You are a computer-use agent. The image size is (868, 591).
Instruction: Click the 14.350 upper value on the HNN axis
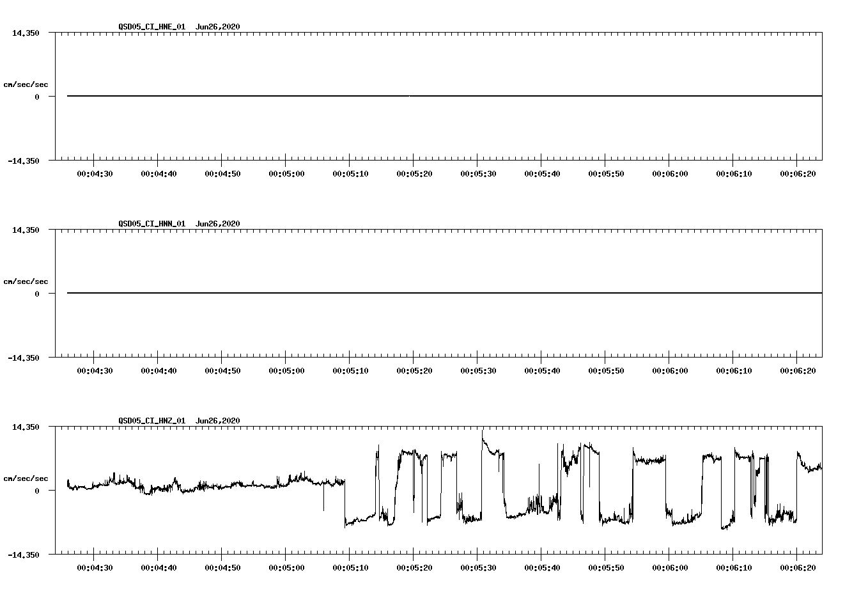click(x=26, y=230)
